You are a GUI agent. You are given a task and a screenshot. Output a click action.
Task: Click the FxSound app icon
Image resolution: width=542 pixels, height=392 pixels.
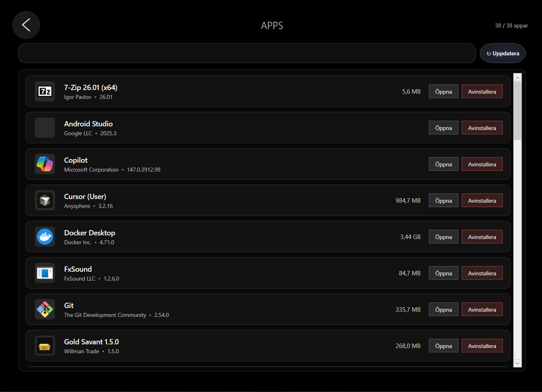45,273
